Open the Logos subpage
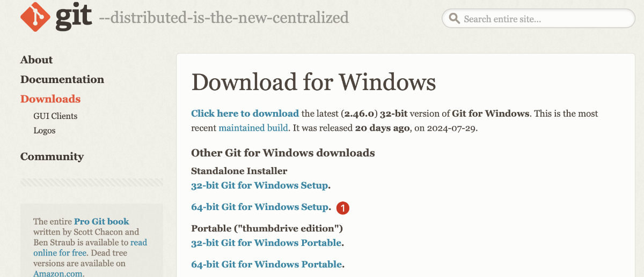The height and width of the screenshot is (277, 644). [x=45, y=130]
